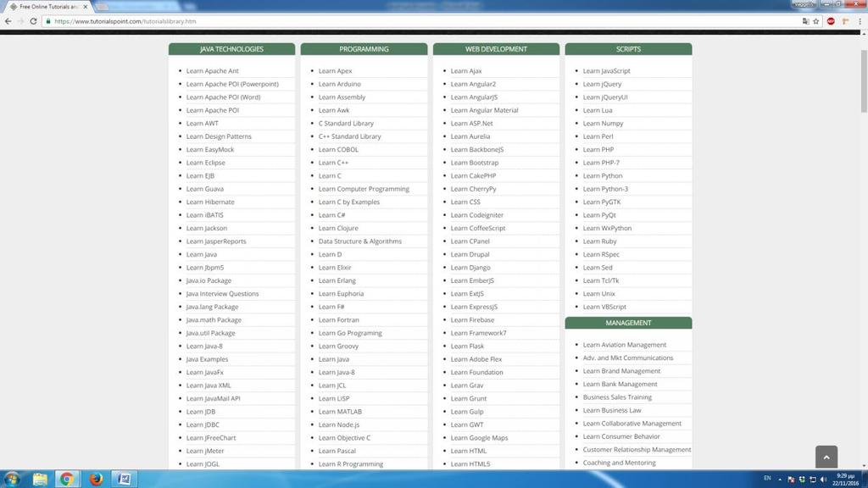This screenshot has width=868, height=488.
Task: Open Learn HTML5 link
Action: tap(470, 464)
